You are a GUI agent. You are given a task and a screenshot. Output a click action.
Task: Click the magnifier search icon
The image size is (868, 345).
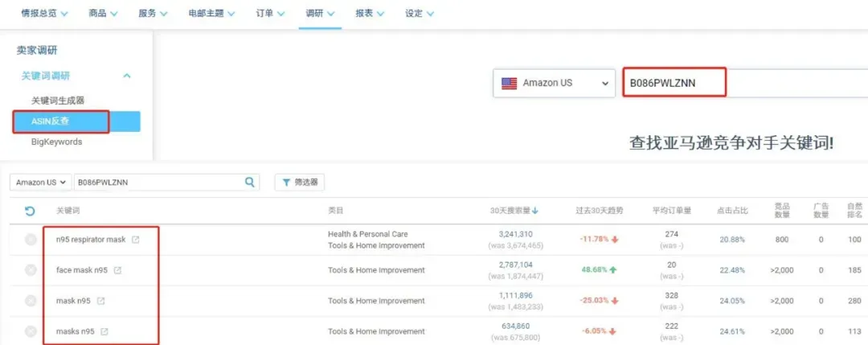pyautogui.click(x=250, y=182)
